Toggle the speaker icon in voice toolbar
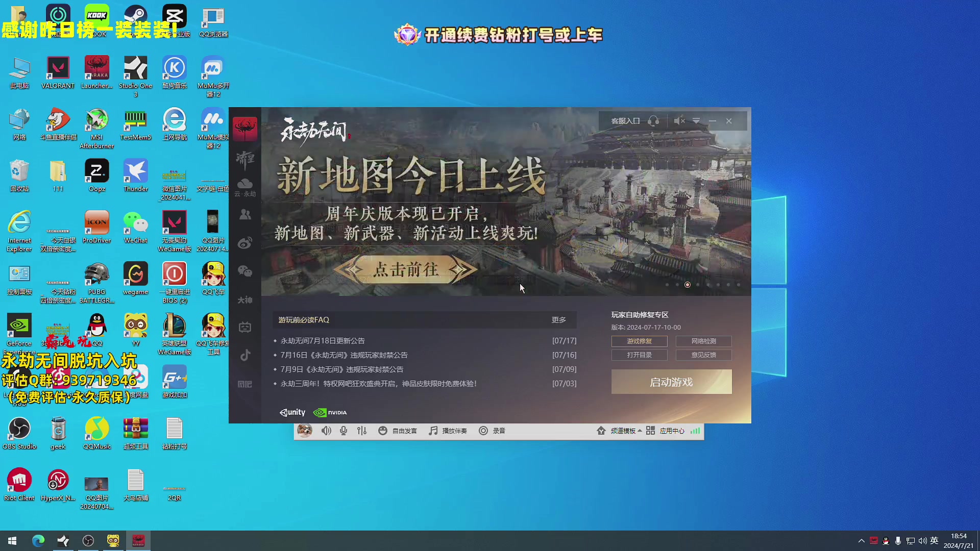 (x=326, y=431)
